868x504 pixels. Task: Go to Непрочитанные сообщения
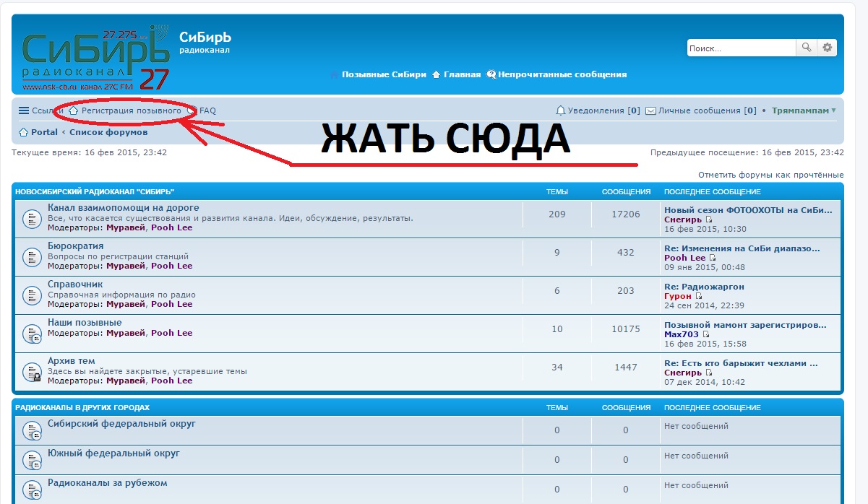click(x=562, y=74)
